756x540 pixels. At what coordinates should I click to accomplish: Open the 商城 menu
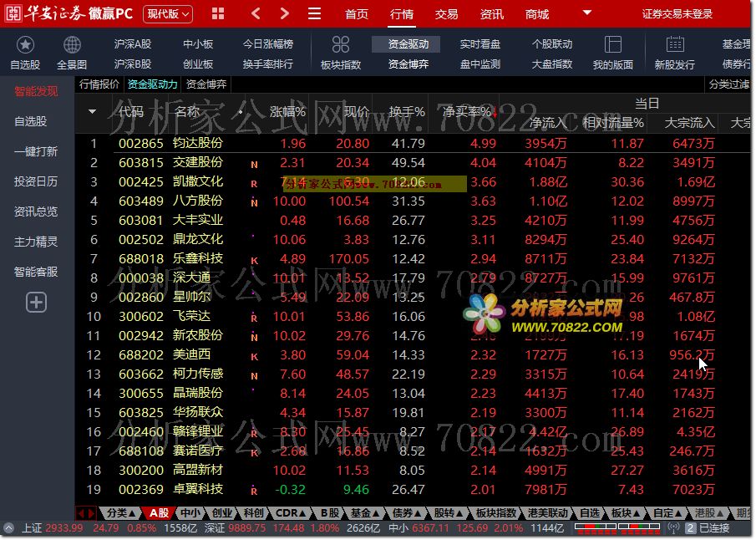(x=537, y=14)
